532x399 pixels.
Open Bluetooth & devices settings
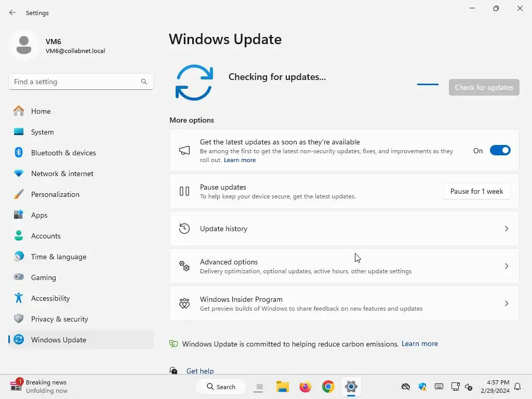click(81, 152)
